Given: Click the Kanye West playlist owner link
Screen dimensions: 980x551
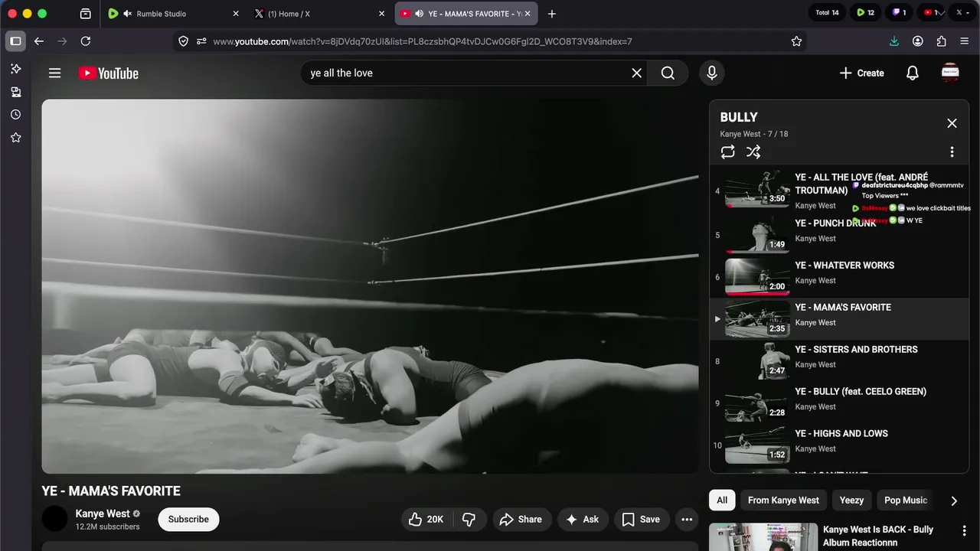Looking at the screenshot, I should coord(740,134).
